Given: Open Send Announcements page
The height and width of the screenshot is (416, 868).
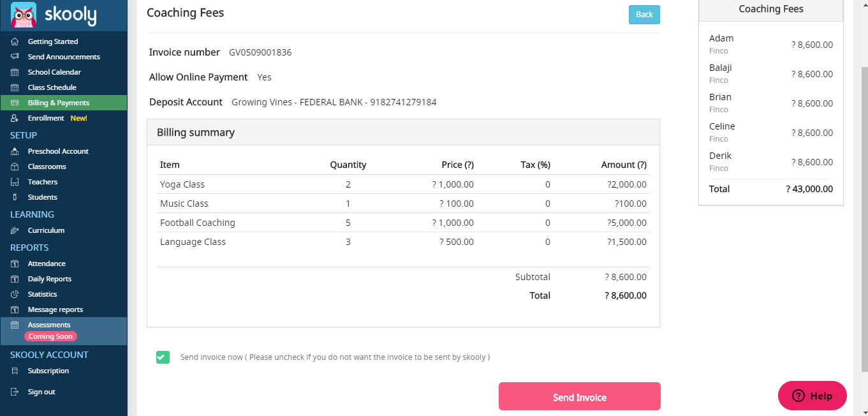Looking at the screenshot, I should (x=64, y=57).
